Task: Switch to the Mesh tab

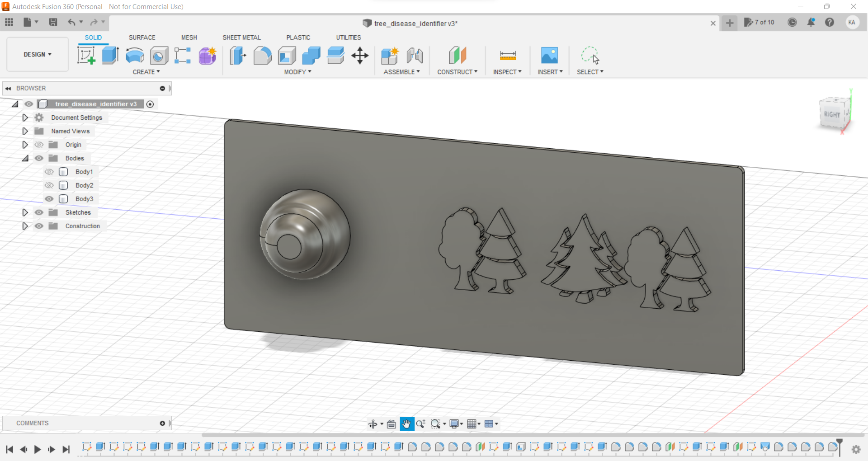Action: coord(189,38)
